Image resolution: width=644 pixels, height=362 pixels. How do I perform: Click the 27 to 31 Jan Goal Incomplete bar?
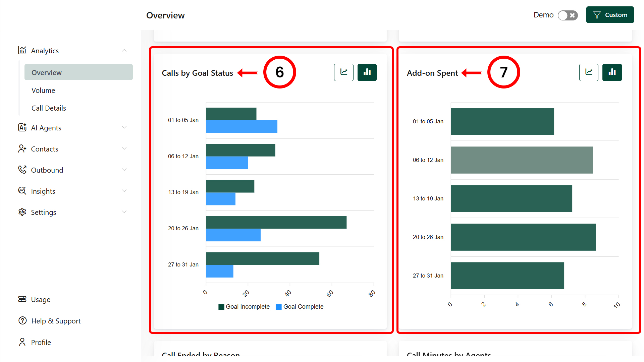pos(263,258)
